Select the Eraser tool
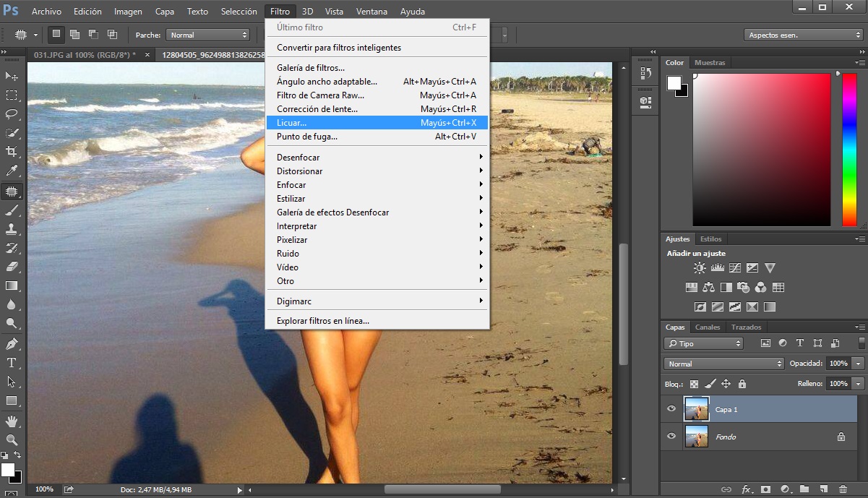 12,267
